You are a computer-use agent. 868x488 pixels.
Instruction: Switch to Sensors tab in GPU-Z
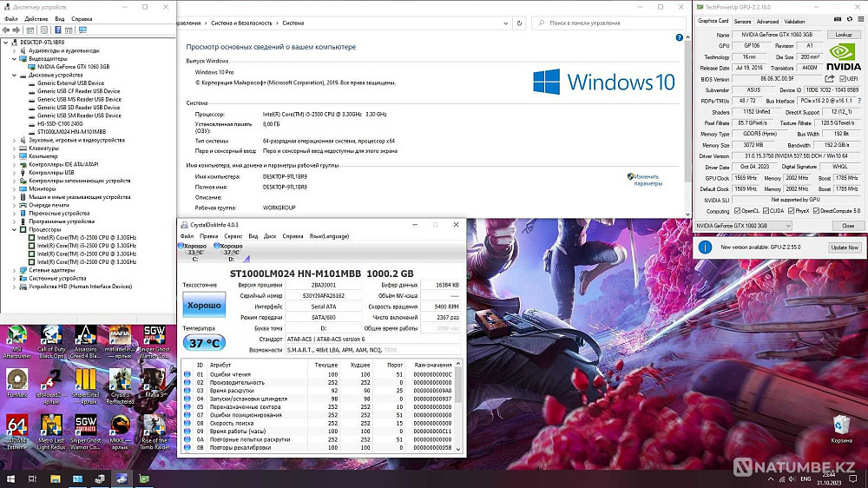742,21
